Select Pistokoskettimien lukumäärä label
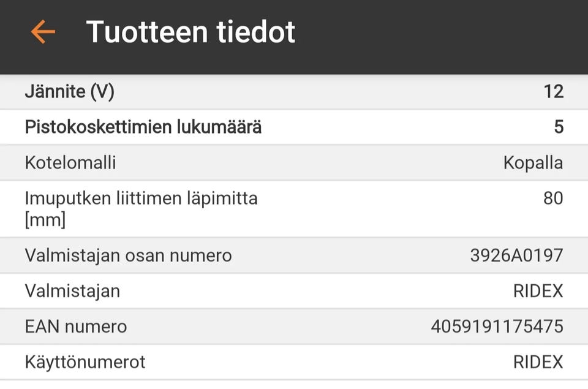588x389 pixels. click(x=143, y=127)
